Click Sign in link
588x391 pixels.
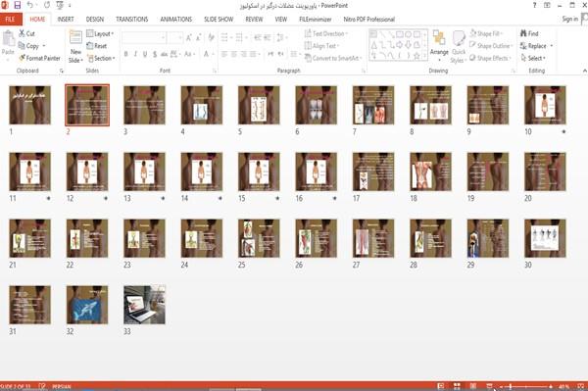pyautogui.click(x=569, y=19)
